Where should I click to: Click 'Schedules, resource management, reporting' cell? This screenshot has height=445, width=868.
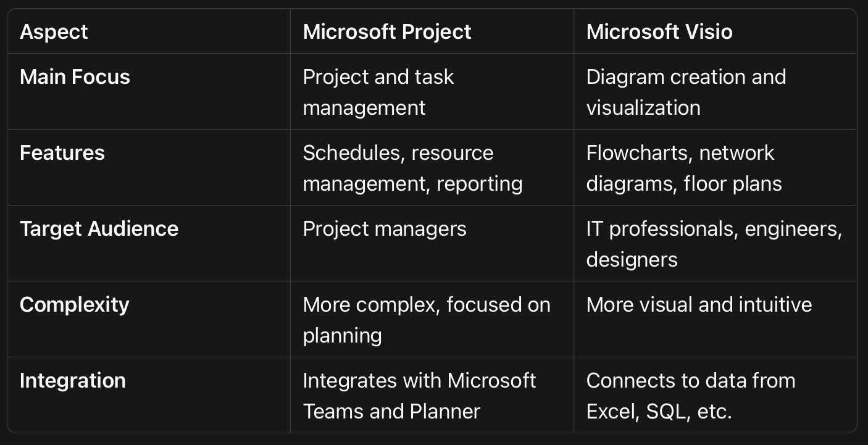click(412, 168)
